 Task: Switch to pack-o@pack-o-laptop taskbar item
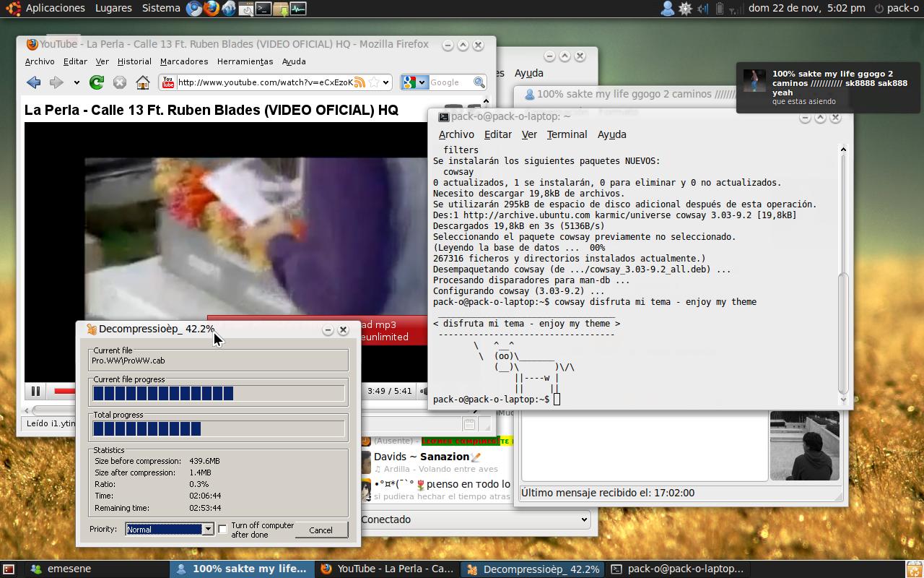point(678,569)
